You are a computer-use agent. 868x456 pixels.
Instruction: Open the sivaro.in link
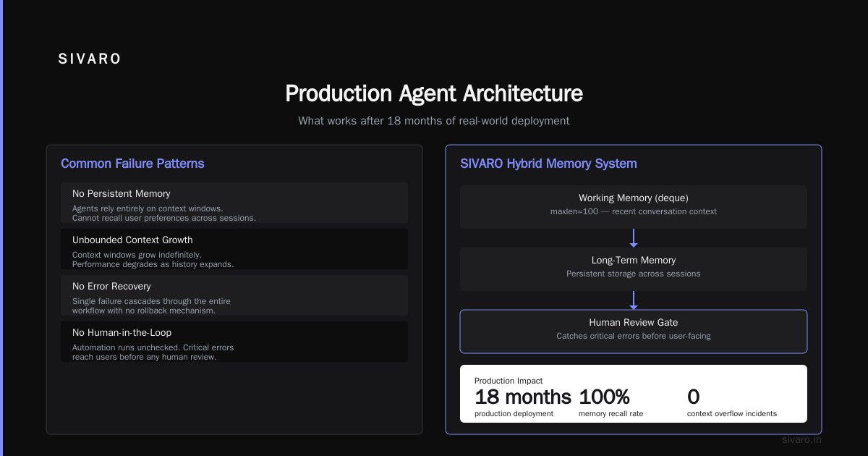click(802, 439)
